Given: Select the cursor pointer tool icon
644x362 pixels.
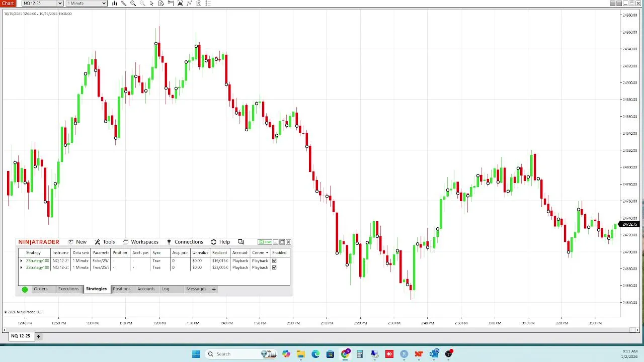Looking at the screenshot, I should pos(152,4).
